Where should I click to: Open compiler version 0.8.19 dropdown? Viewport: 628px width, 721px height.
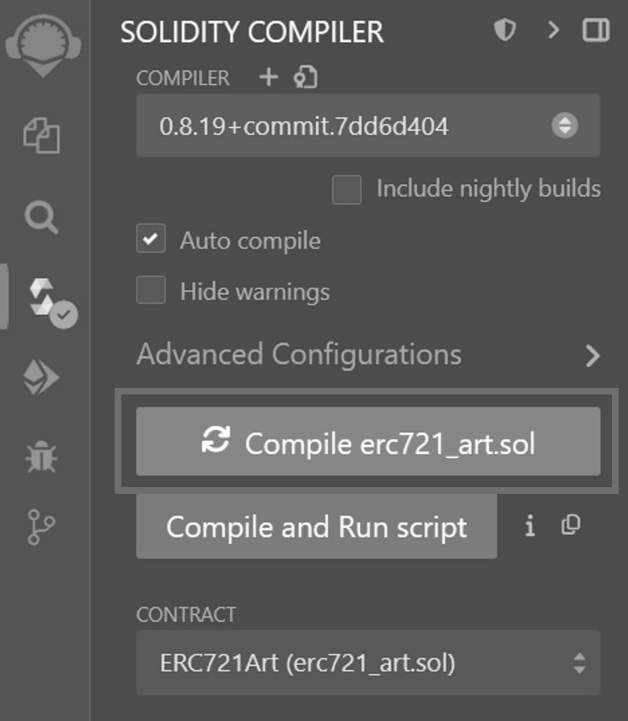click(x=368, y=126)
